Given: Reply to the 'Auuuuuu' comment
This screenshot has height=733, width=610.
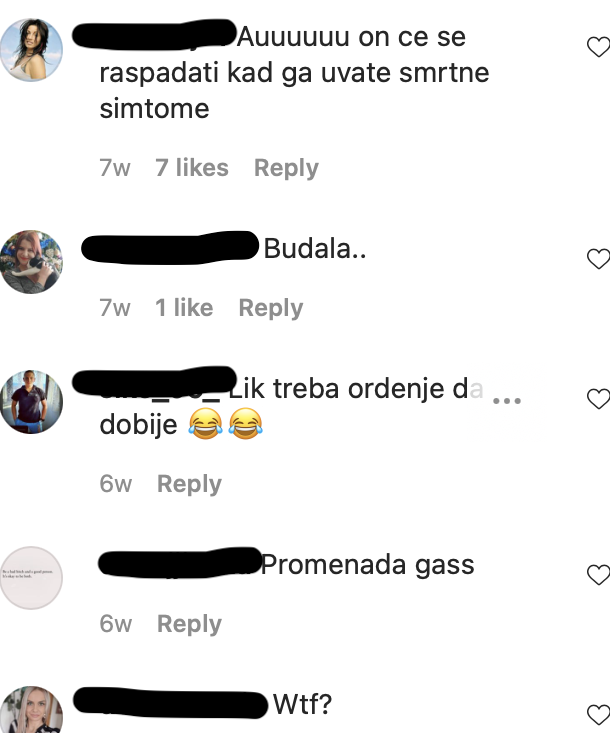Looking at the screenshot, I should point(286,168).
